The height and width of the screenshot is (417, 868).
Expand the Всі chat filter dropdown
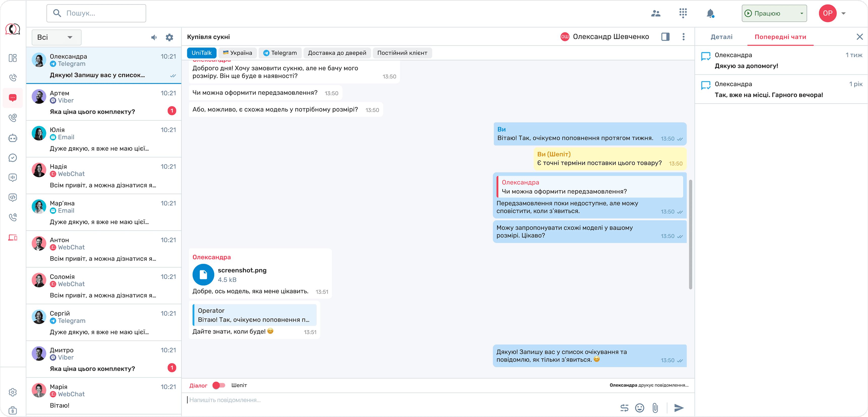pos(56,37)
